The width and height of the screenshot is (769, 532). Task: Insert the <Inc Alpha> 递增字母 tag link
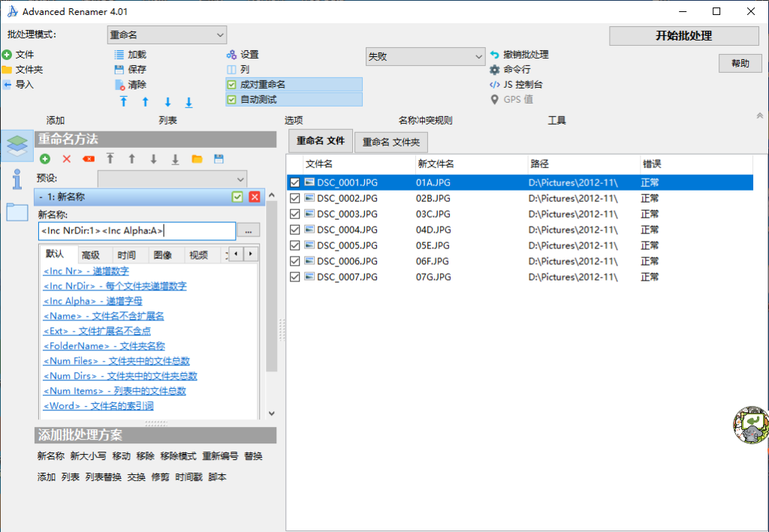[x=92, y=301]
